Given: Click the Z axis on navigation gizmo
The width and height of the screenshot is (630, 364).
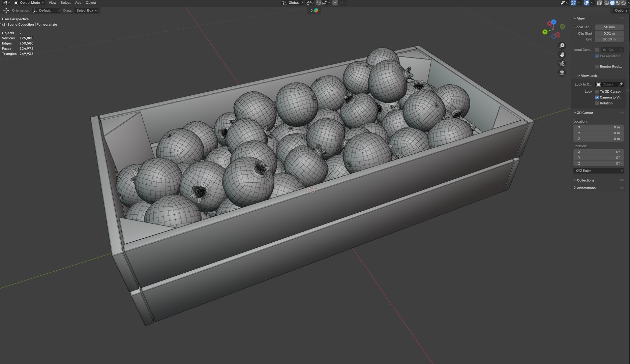Looking at the screenshot, I should (x=553, y=22).
